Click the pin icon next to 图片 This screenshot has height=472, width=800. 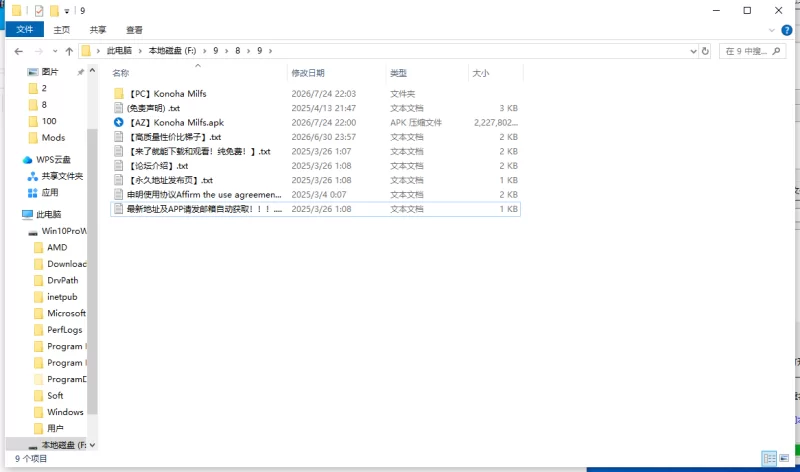80,72
